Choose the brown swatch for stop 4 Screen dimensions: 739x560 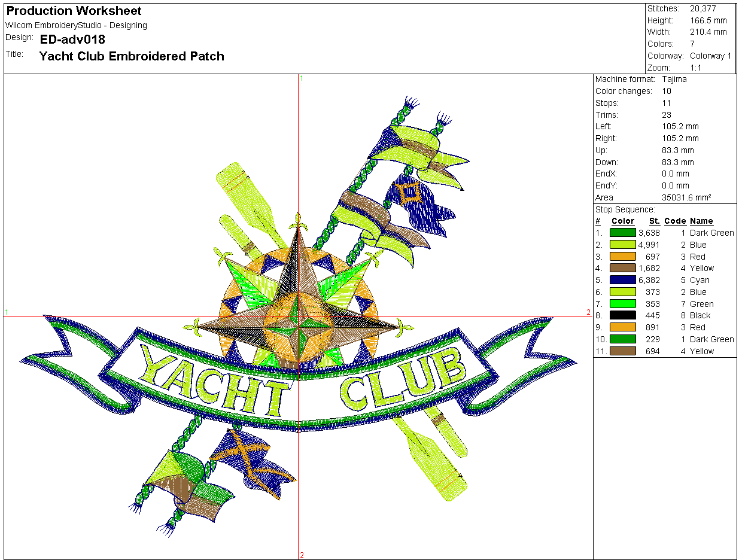(622, 268)
